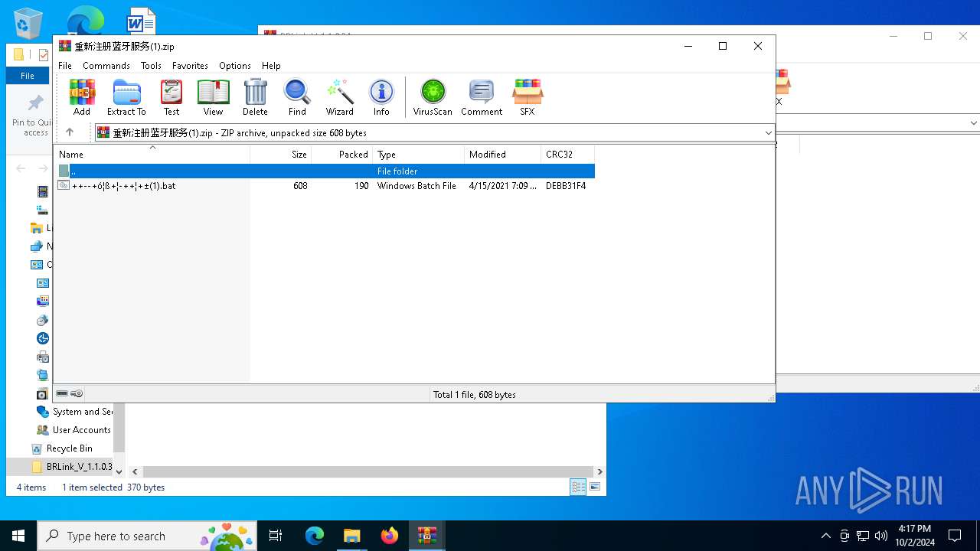Sort by the Name column header
This screenshot has width=980, height=551.
point(152,155)
